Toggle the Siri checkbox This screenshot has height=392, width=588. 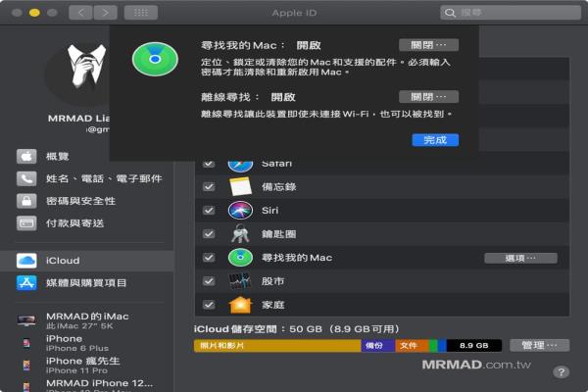[x=209, y=211]
